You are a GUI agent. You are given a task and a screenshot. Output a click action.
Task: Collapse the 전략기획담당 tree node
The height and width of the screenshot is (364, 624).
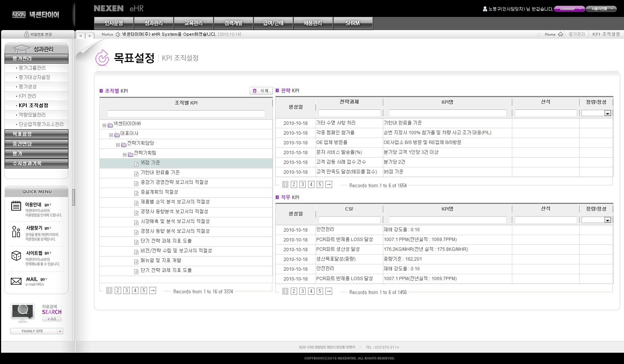point(118,145)
